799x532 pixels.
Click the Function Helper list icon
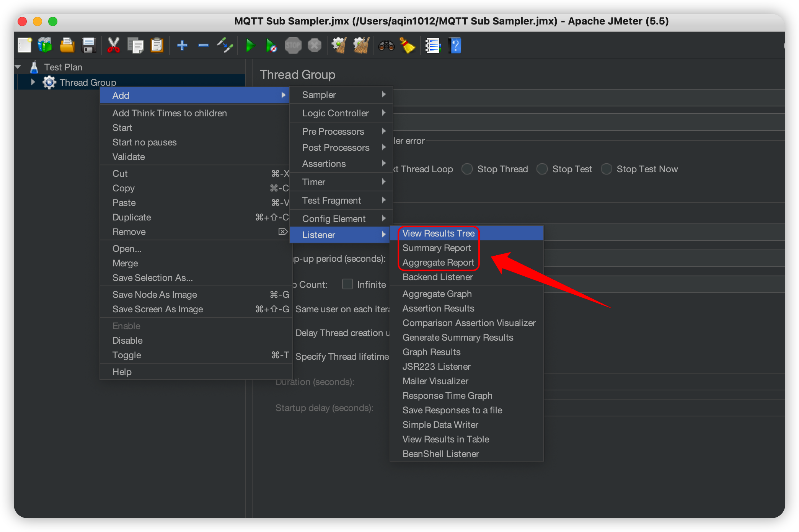[433, 46]
